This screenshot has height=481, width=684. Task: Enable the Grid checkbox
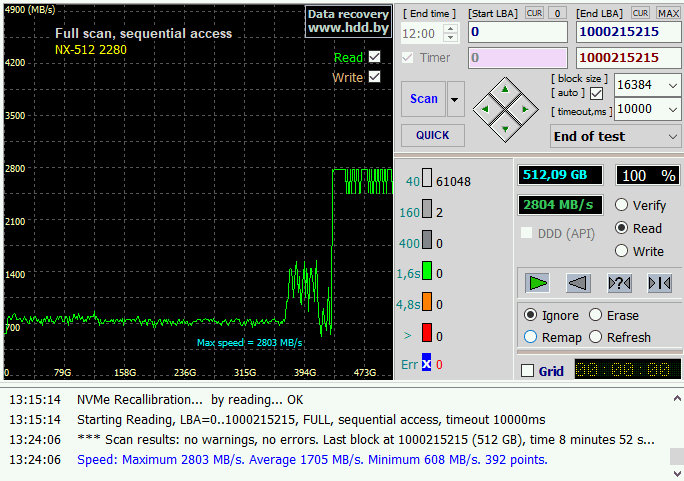tap(527, 371)
